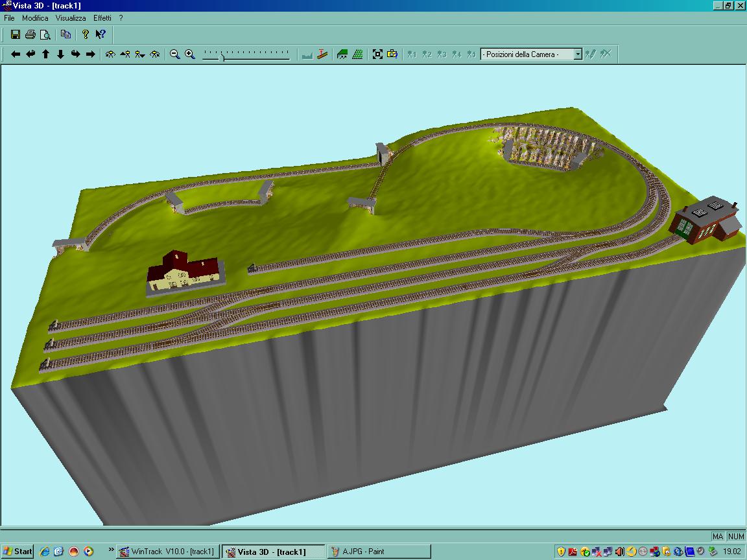Viewport: 747px width, 560px height.
Task: Click fourth camera tripod rotate icon
Action: [x=155, y=54]
